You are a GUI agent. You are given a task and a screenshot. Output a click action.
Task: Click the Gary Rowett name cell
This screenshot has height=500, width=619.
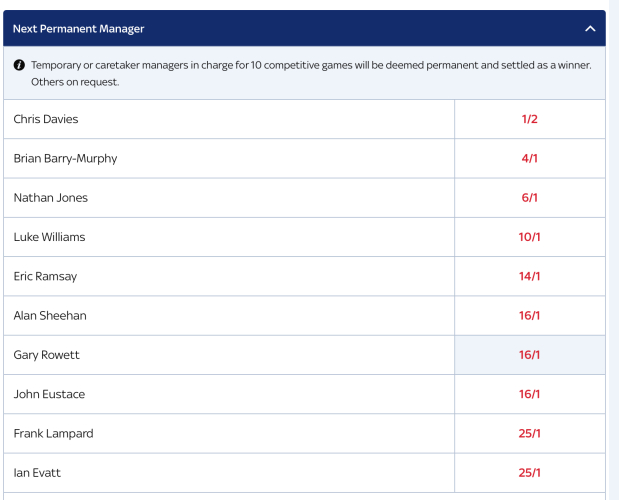pyautogui.click(x=46, y=355)
